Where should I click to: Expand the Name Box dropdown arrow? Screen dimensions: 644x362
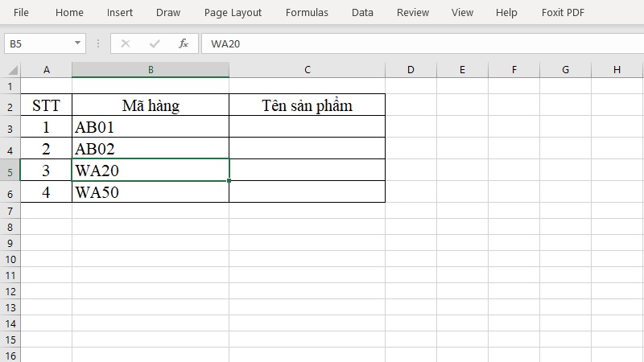[x=77, y=43]
